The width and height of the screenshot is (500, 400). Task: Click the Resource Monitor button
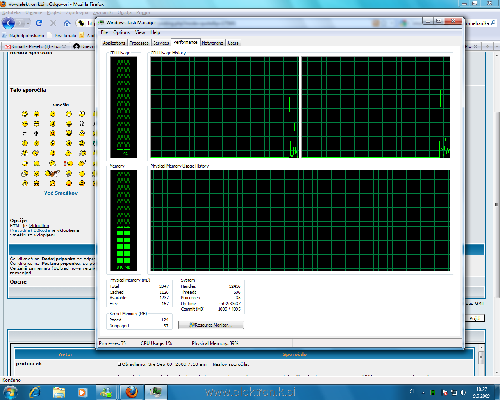coord(211,325)
